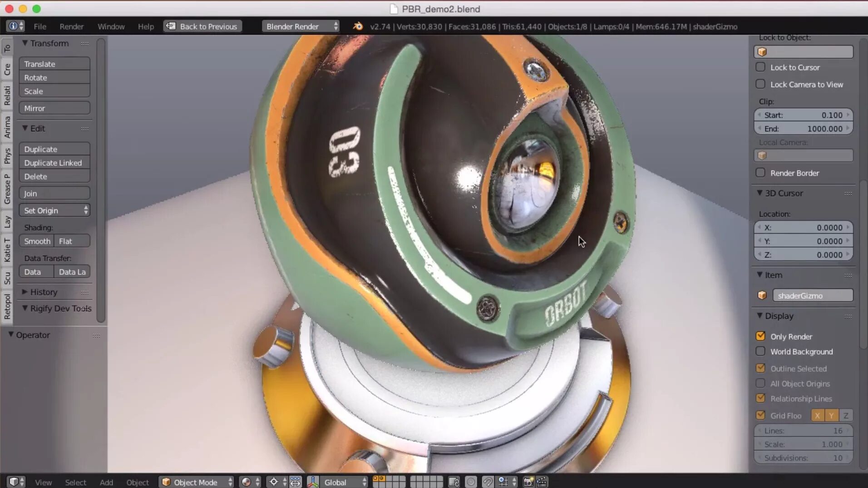Screen dimensions: 868x488
Task: Click the Blender logo icon in header
Action: coord(358,26)
